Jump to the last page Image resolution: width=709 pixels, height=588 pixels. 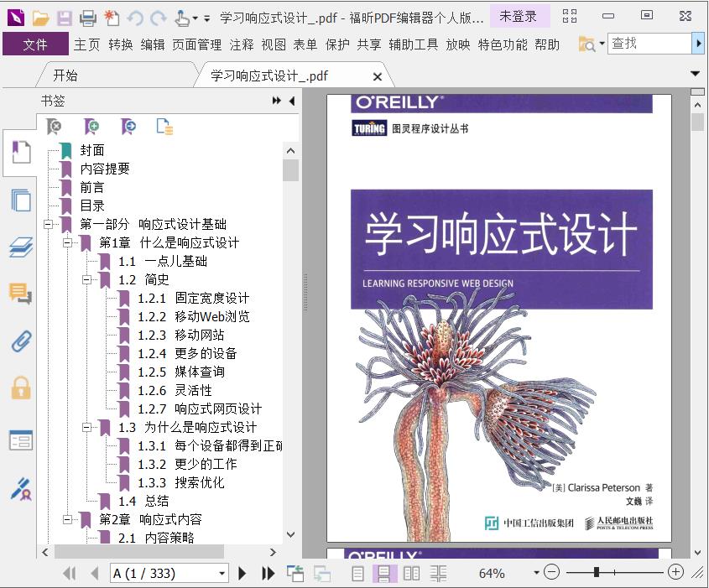268,574
